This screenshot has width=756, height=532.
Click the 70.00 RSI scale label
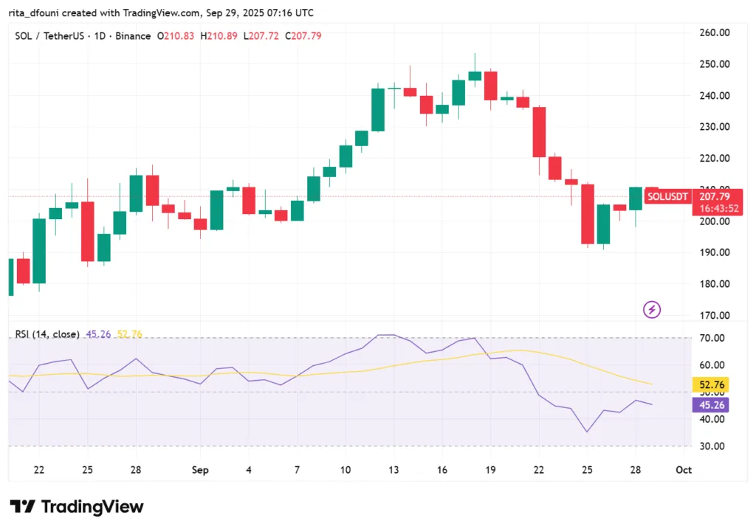(714, 338)
